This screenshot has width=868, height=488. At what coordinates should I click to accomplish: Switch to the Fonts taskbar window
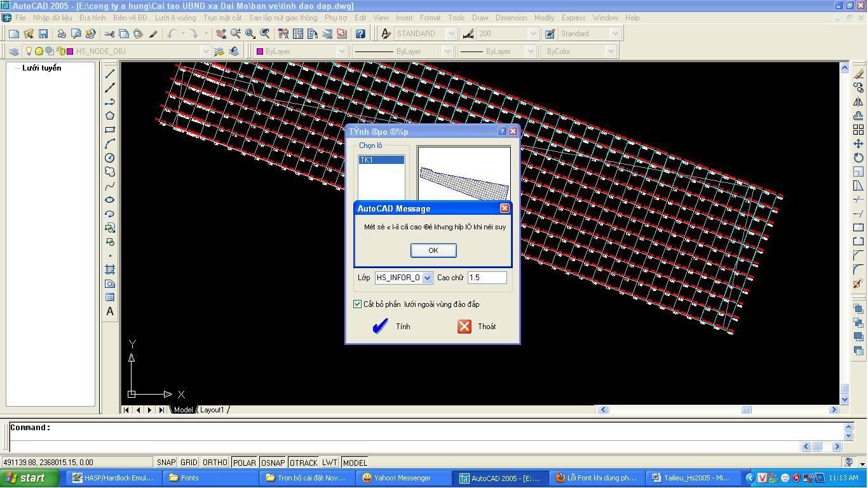tap(210, 478)
